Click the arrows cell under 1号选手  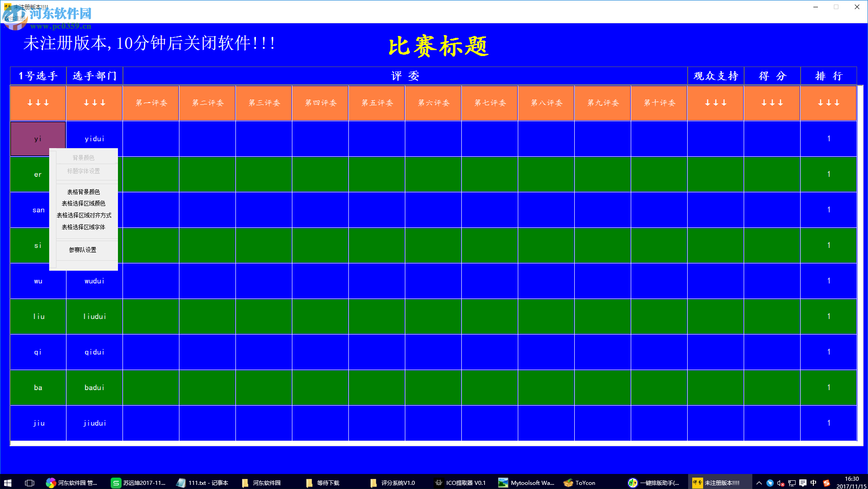click(x=38, y=103)
